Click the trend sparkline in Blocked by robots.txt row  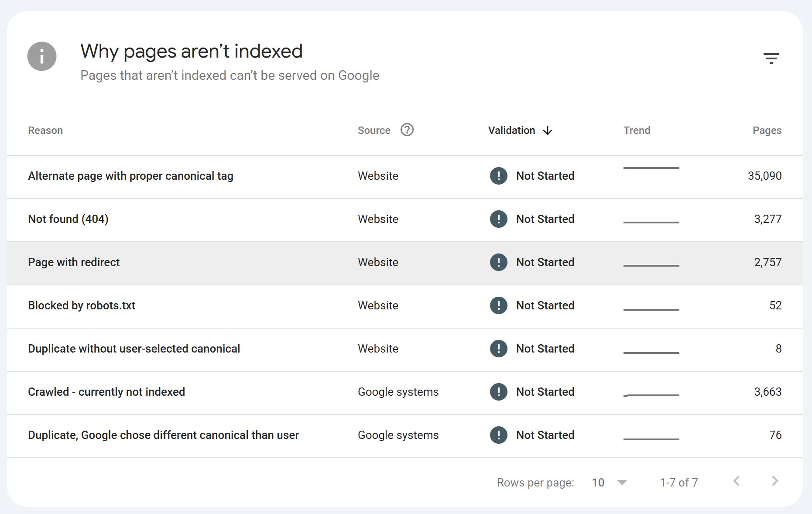click(x=651, y=309)
